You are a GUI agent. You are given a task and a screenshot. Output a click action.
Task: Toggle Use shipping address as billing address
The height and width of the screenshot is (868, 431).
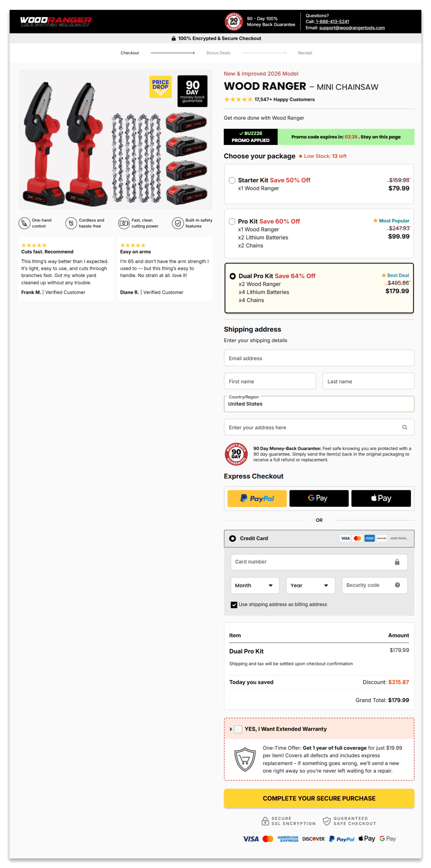(234, 604)
